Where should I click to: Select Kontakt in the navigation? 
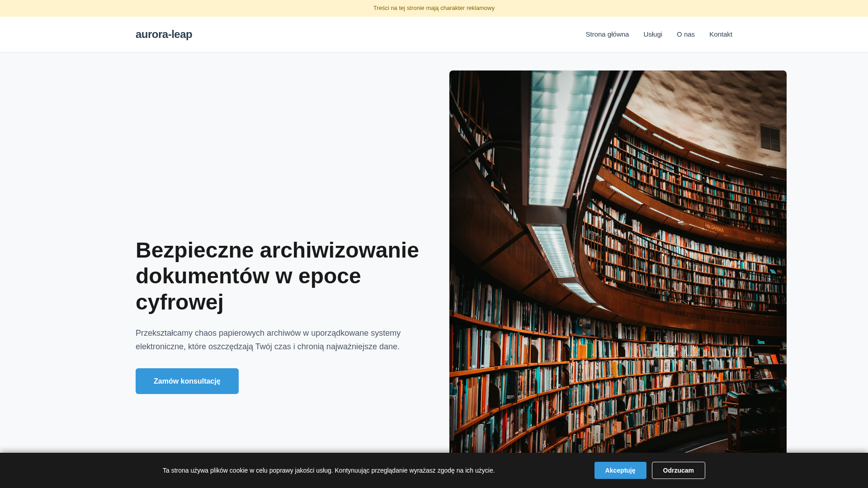[721, 34]
